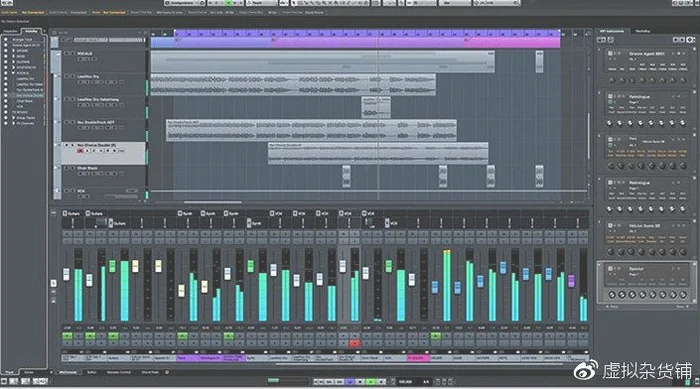Open the VST Instruments panel settings gear
700x389 pixels.
click(691, 40)
